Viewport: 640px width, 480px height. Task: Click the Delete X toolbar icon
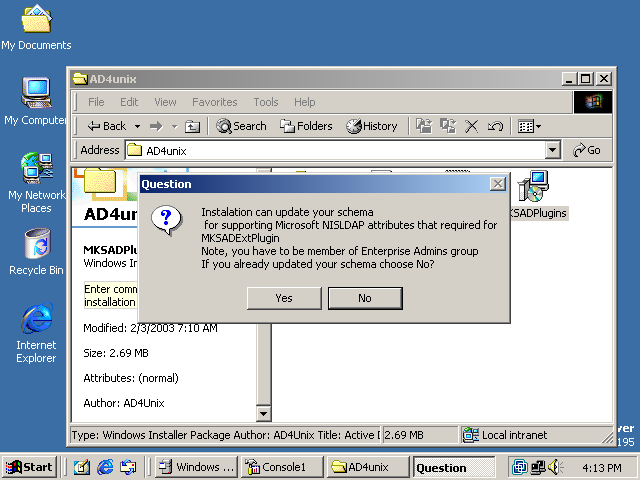[x=471, y=126]
